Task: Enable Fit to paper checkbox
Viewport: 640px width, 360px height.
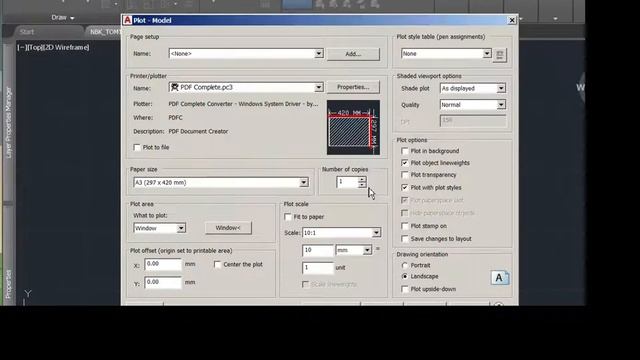Action: click(288, 217)
